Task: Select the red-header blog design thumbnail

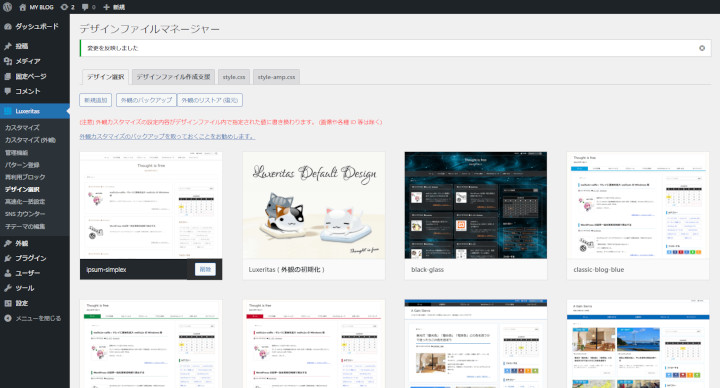Action: (x=314, y=344)
